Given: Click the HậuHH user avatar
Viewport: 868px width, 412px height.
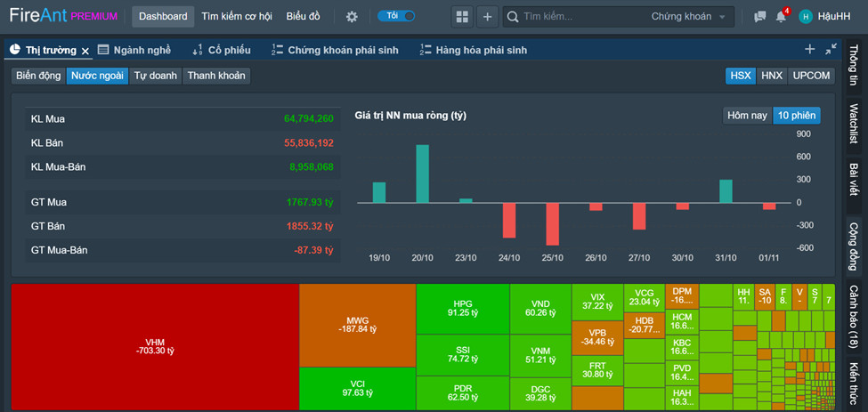Looking at the screenshot, I should coord(806,17).
